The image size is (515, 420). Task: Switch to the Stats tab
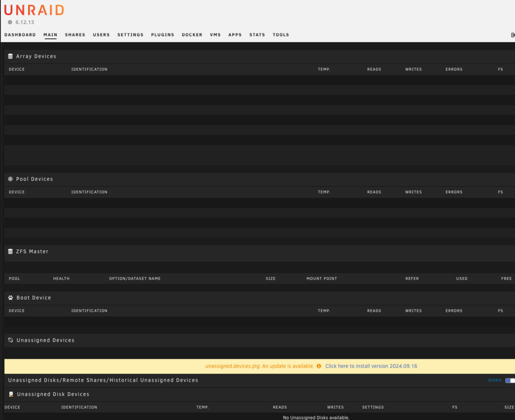[x=257, y=35]
